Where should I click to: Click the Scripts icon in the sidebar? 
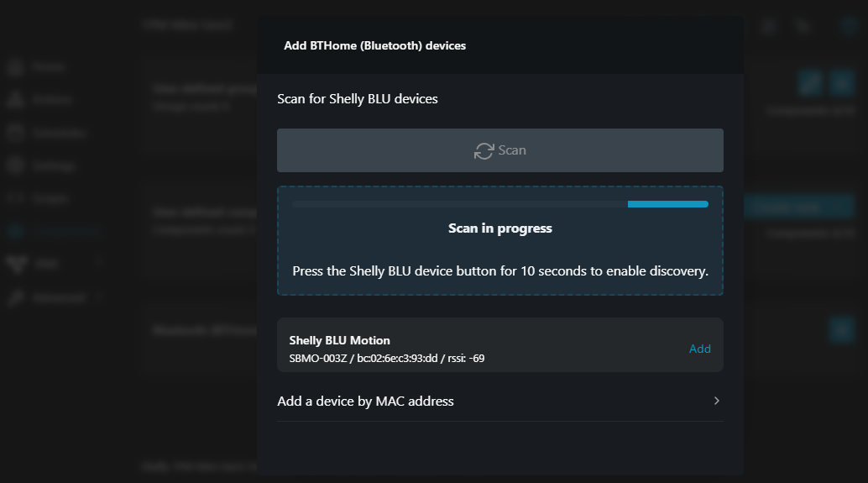15,198
